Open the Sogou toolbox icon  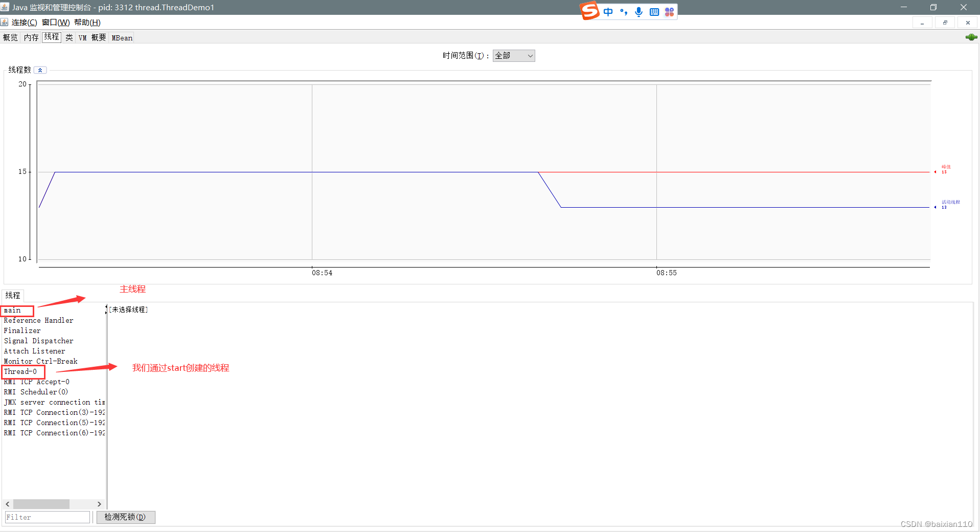[x=669, y=12]
